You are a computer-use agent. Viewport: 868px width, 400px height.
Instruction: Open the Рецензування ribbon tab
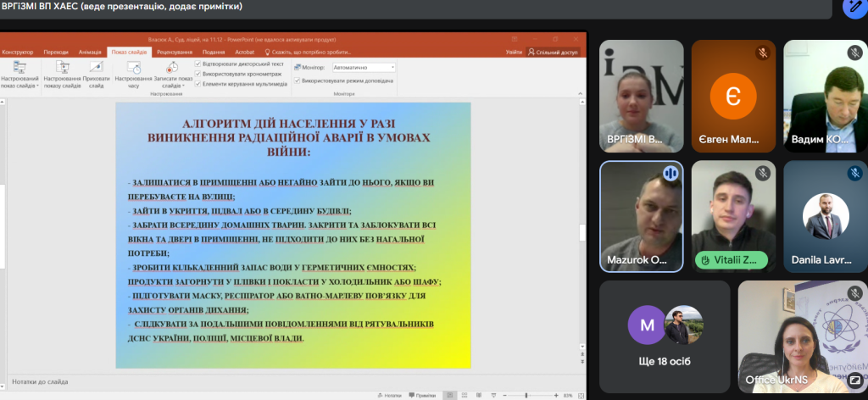[x=174, y=52]
